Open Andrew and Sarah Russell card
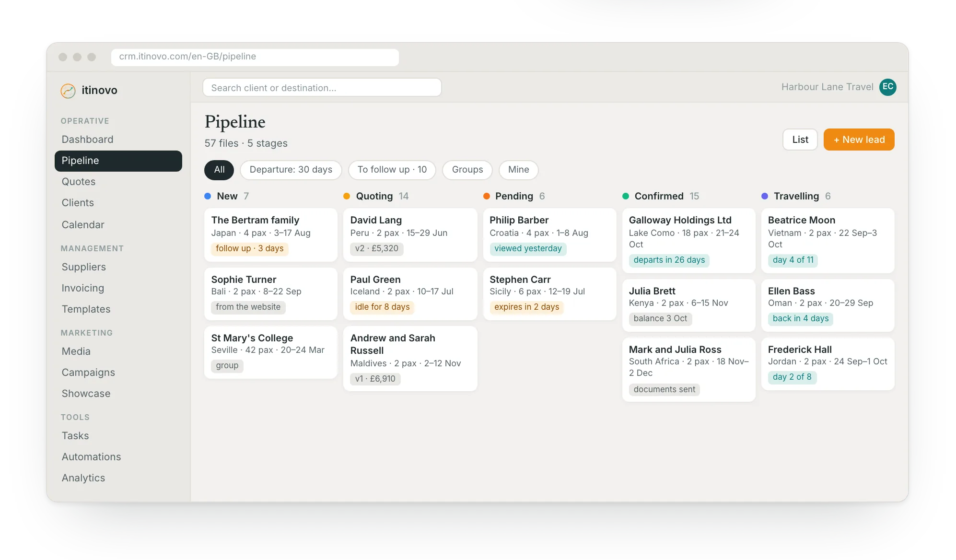 pyautogui.click(x=410, y=358)
